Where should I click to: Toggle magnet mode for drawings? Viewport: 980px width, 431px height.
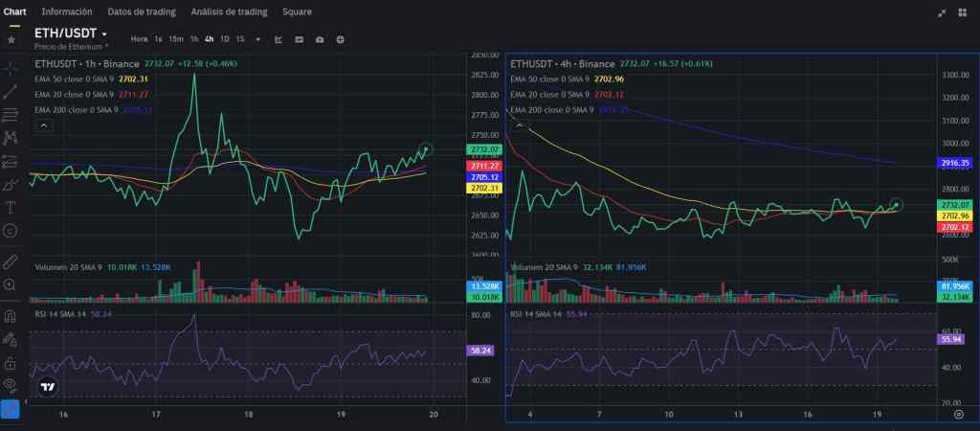pos(11,315)
